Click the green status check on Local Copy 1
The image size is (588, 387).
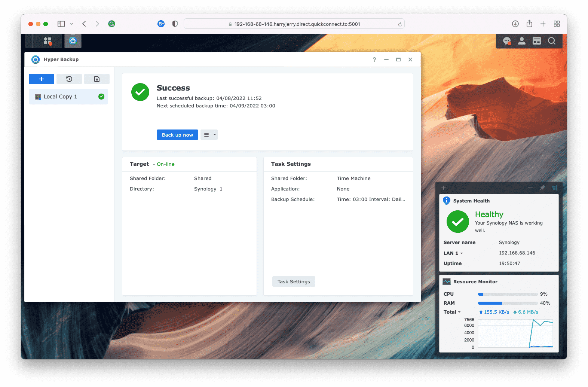101,97
